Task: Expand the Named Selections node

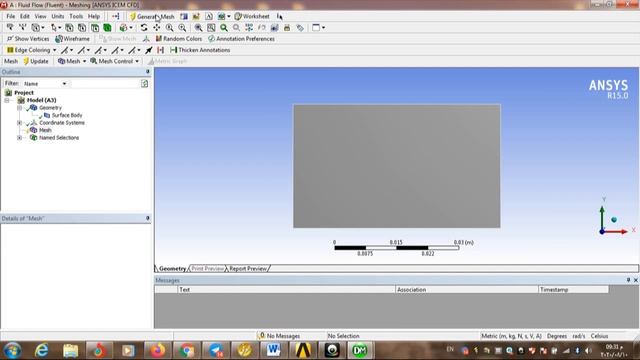Action: pos(19,138)
